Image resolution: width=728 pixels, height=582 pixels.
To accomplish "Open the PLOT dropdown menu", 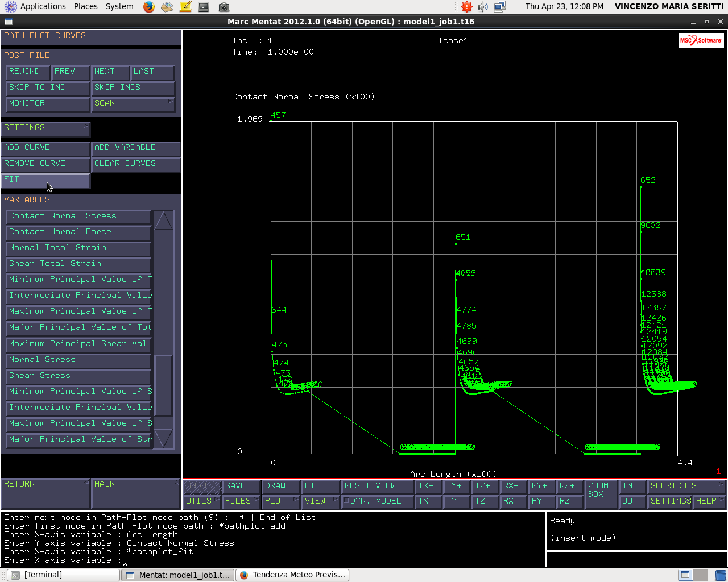I will tap(281, 501).
